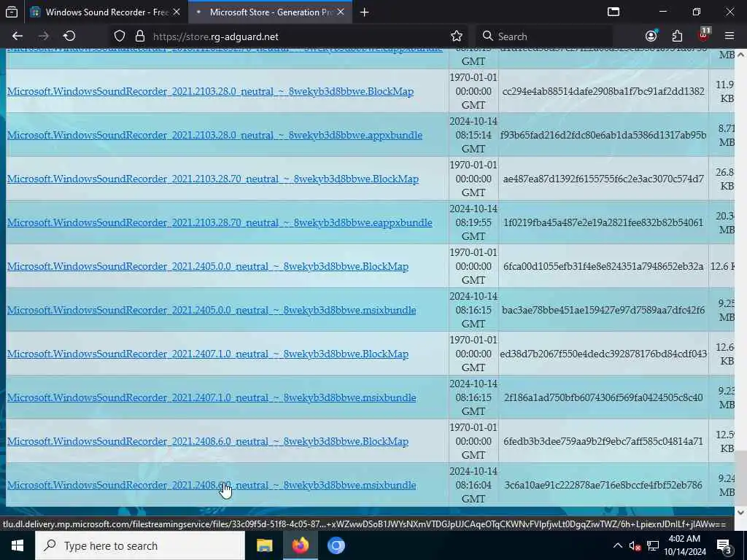Download 2021.2408.6.0 msixbundle file link

point(212,486)
